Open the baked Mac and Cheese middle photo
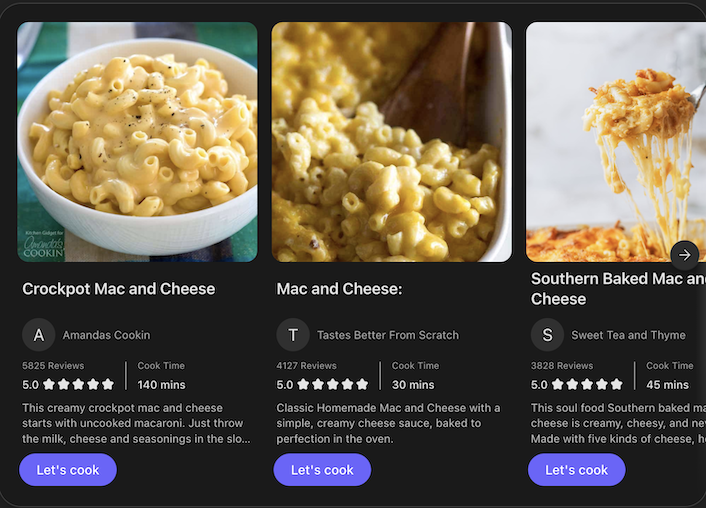The height and width of the screenshot is (508, 706). 391,142
